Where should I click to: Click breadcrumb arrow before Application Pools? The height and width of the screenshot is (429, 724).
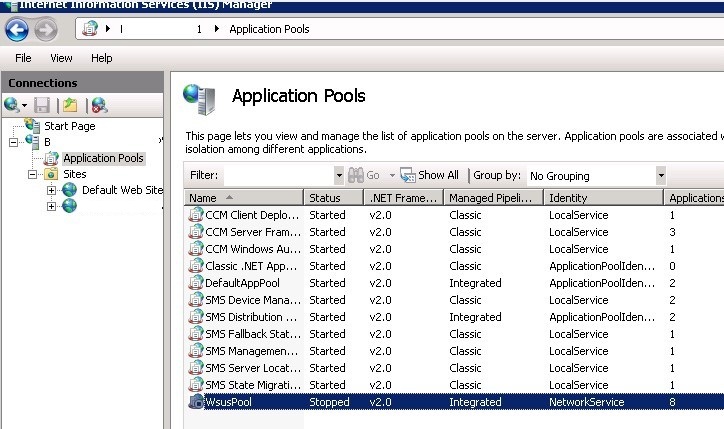pos(217,29)
